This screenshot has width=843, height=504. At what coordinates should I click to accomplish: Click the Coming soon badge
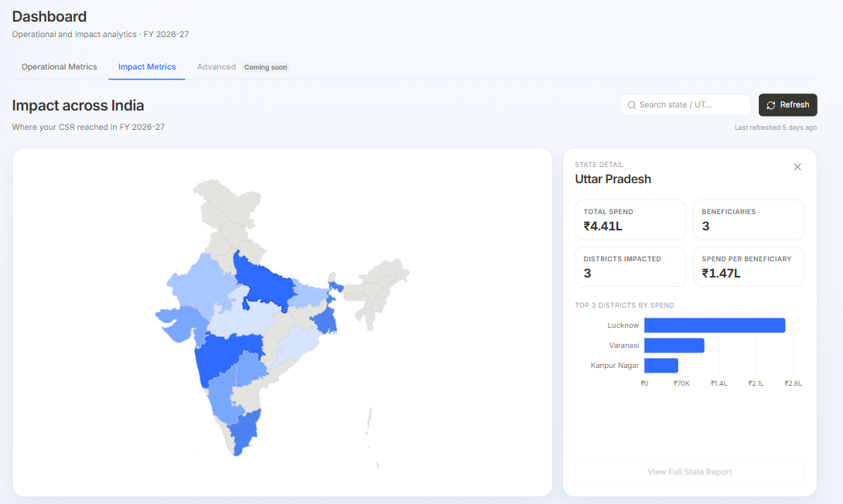pyautogui.click(x=265, y=67)
